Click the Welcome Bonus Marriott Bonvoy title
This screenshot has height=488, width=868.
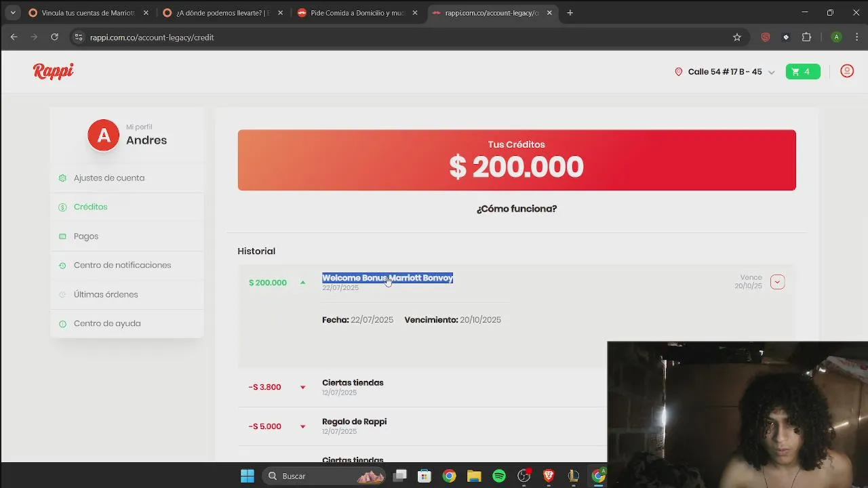click(387, 278)
